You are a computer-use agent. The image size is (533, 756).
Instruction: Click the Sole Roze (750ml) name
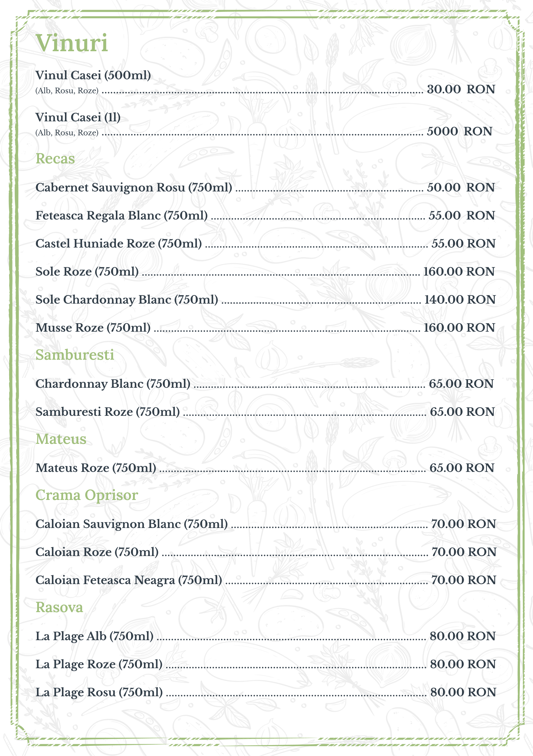pos(87,272)
